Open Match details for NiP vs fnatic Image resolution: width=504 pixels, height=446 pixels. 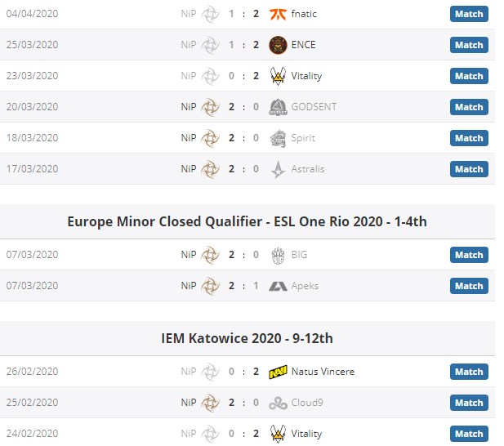(x=469, y=14)
